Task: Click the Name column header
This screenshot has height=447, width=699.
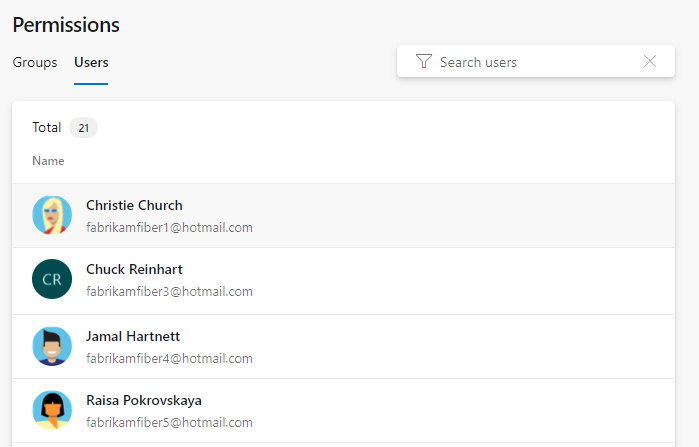Action: [48, 161]
